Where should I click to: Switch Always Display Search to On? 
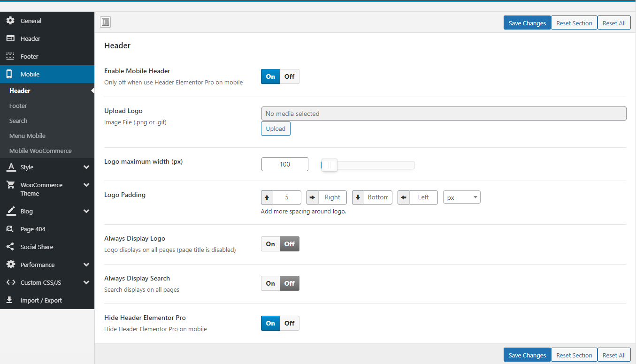coord(270,283)
